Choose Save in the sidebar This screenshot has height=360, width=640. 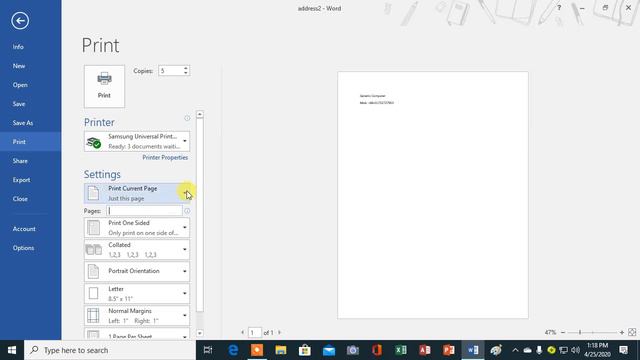pyautogui.click(x=19, y=104)
